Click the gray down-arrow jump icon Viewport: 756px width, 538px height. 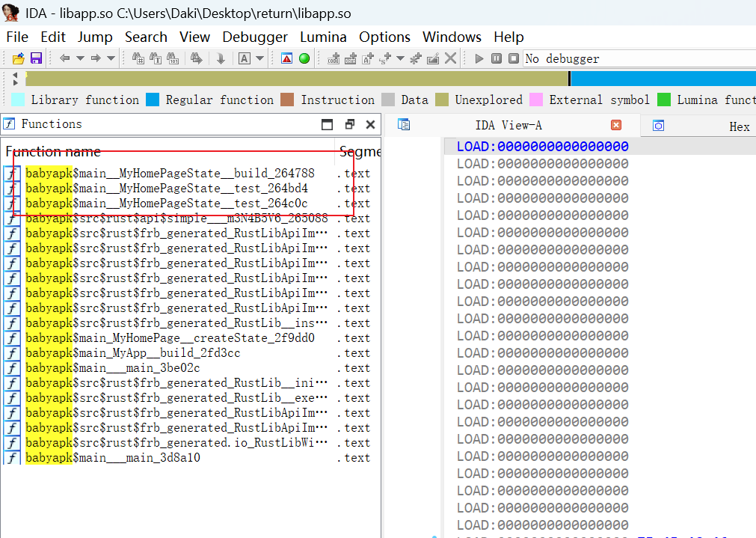pos(221,59)
